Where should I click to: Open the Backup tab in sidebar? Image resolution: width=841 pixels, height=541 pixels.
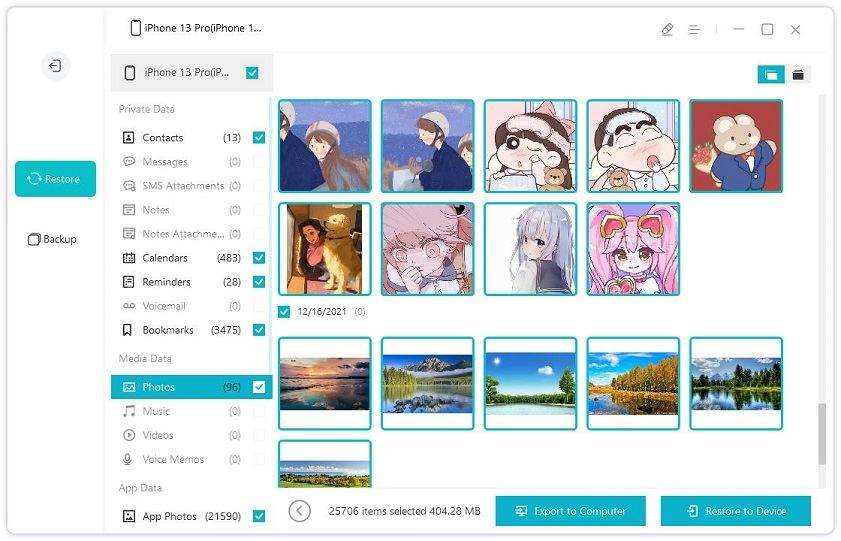(x=53, y=239)
